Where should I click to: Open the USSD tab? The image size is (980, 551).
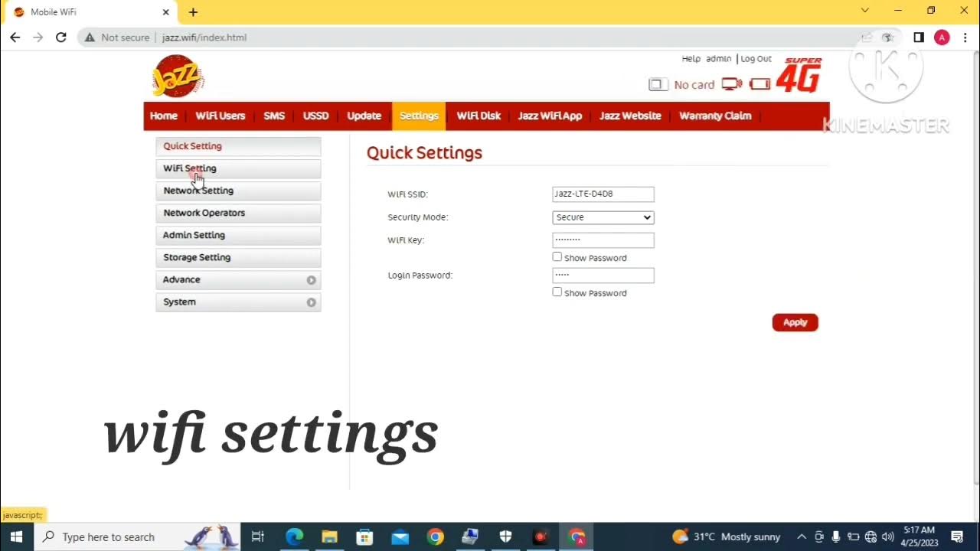315,116
